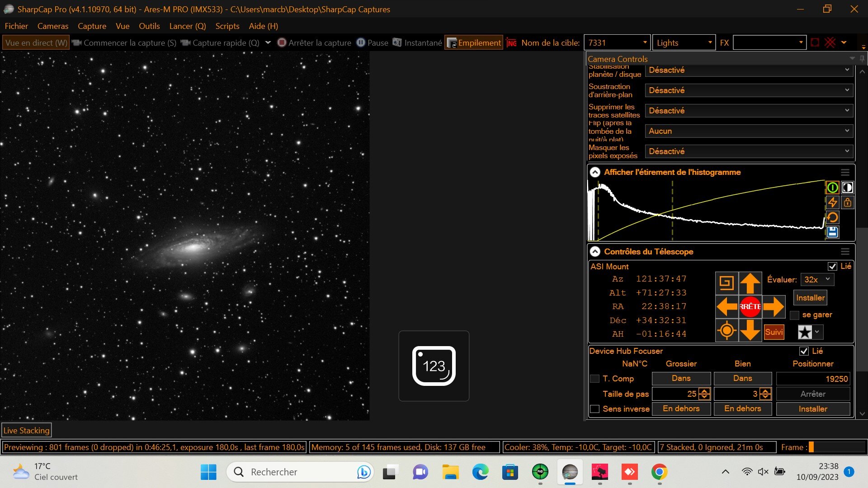Slew the mount right with the orange arrow
Viewport: 868px width, 488px height.
(774, 306)
